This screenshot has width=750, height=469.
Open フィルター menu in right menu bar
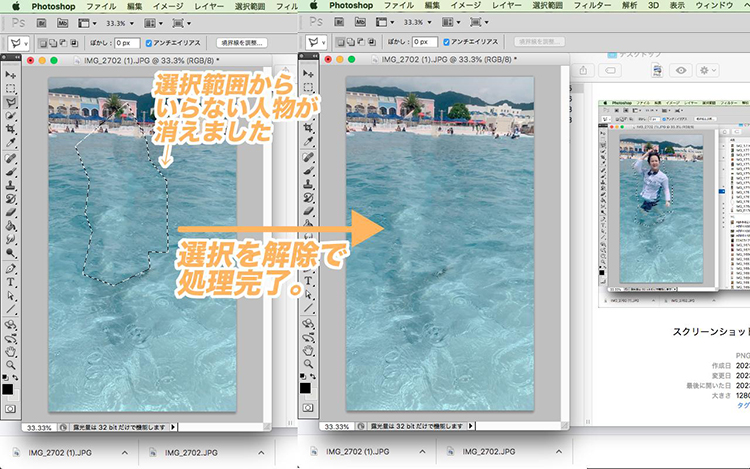592,6
